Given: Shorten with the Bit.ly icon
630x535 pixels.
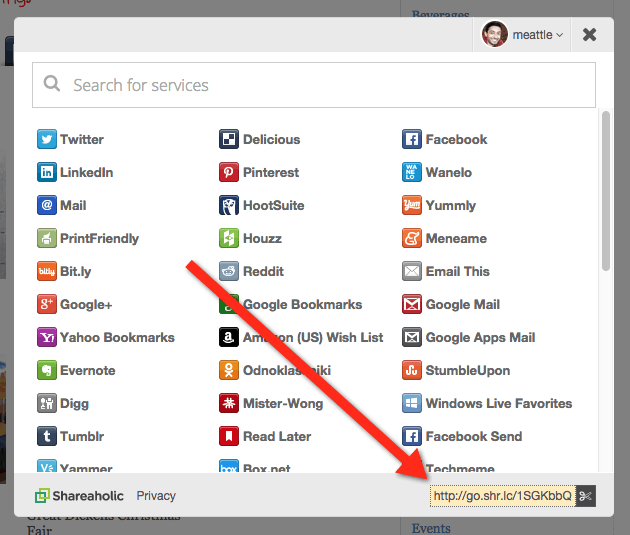Looking at the screenshot, I should pyautogui.click(x=47, y=271).
